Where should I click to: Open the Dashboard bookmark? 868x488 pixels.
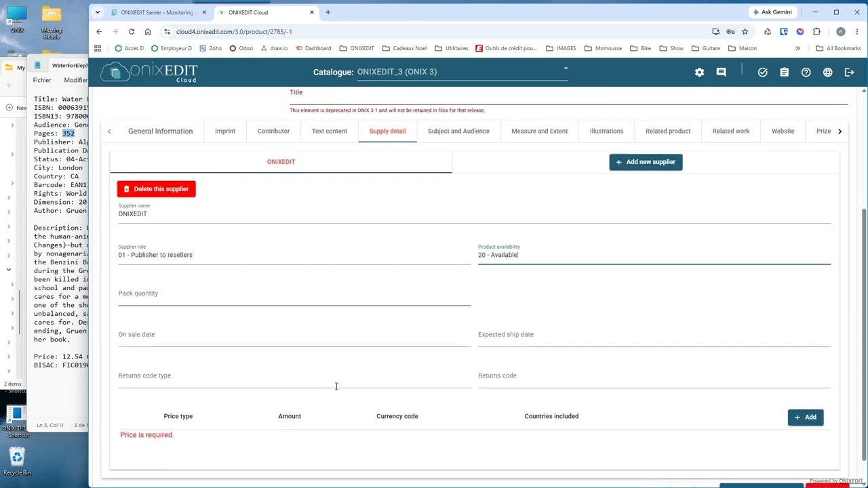[313, 48]
